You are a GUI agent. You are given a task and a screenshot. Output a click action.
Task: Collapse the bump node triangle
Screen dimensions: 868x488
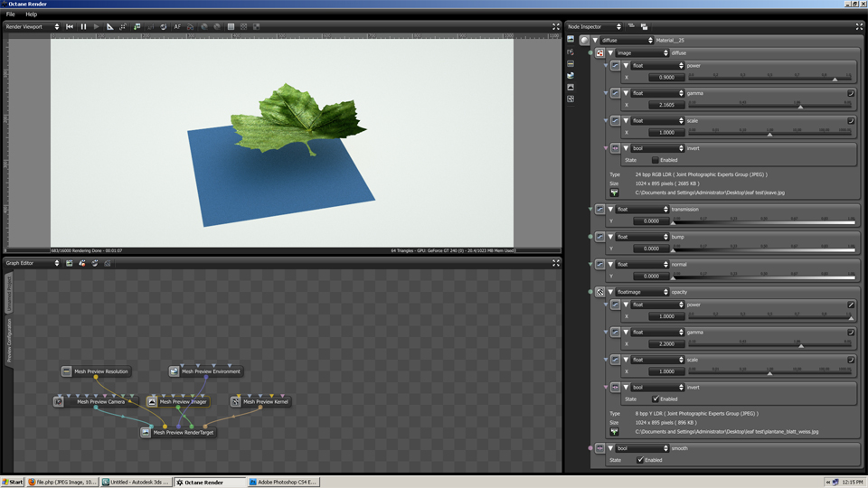tap(610, 237)
